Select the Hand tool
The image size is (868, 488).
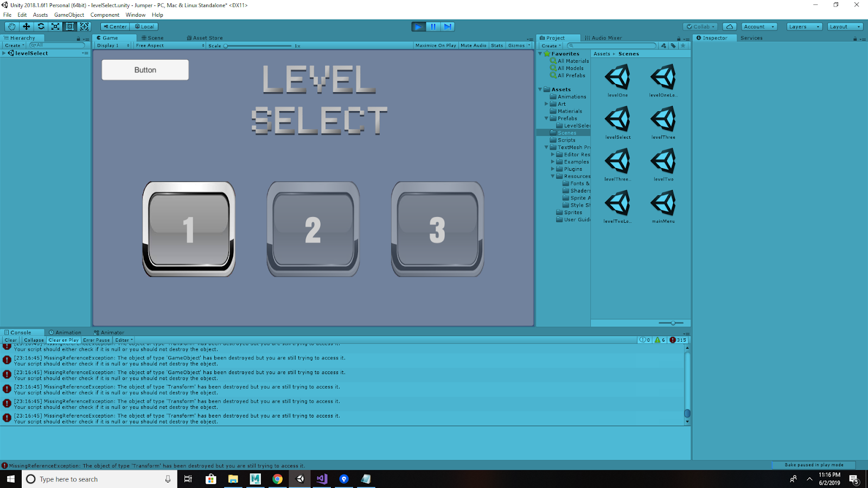point(11,27)
